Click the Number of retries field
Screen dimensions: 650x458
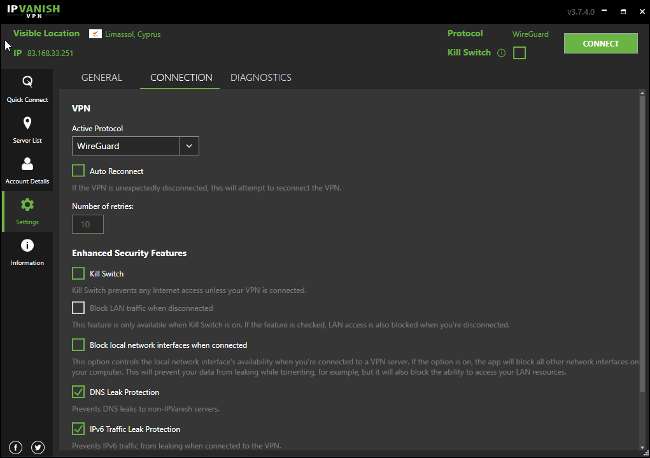[87, 224]
